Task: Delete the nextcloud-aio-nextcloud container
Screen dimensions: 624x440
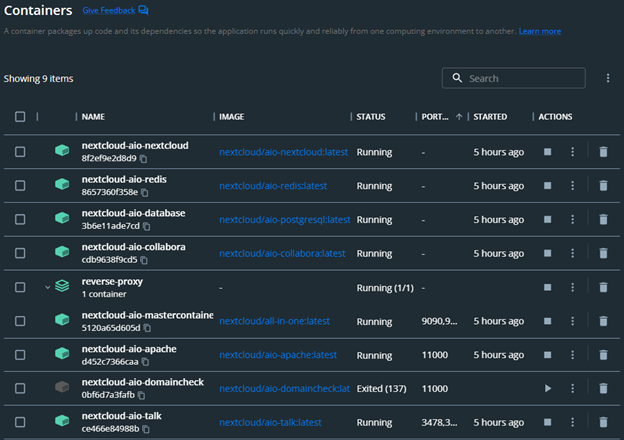Action: [x=603, y=152]
